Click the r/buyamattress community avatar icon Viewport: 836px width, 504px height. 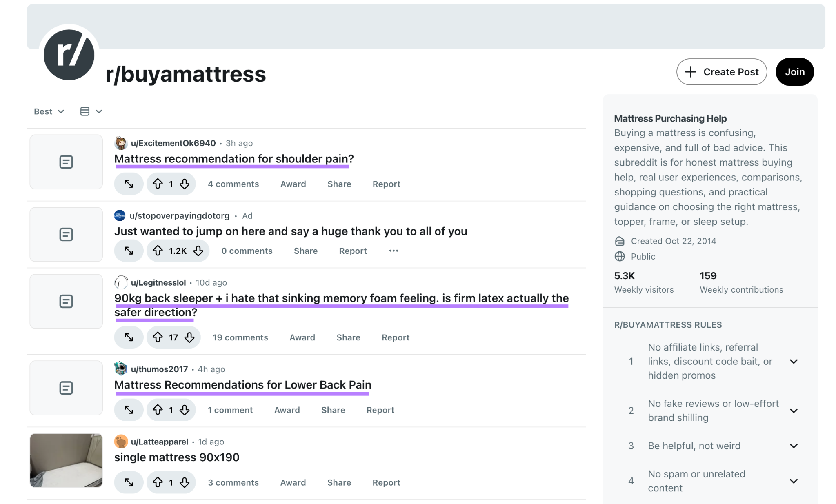pyautogui.click(x=69, y=55)
